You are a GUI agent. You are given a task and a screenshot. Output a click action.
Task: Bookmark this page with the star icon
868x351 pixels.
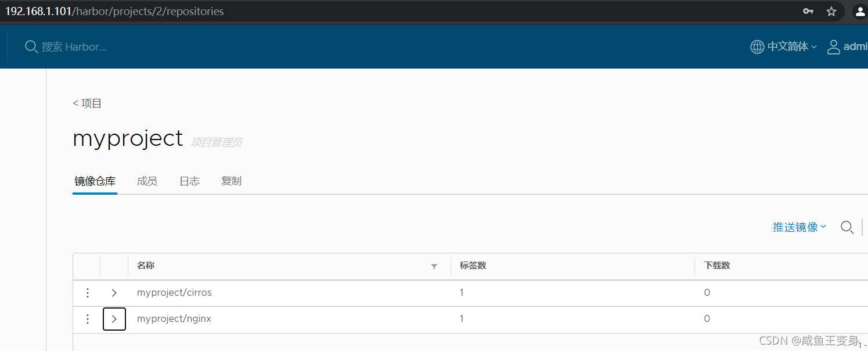click(x=831, y=12)
